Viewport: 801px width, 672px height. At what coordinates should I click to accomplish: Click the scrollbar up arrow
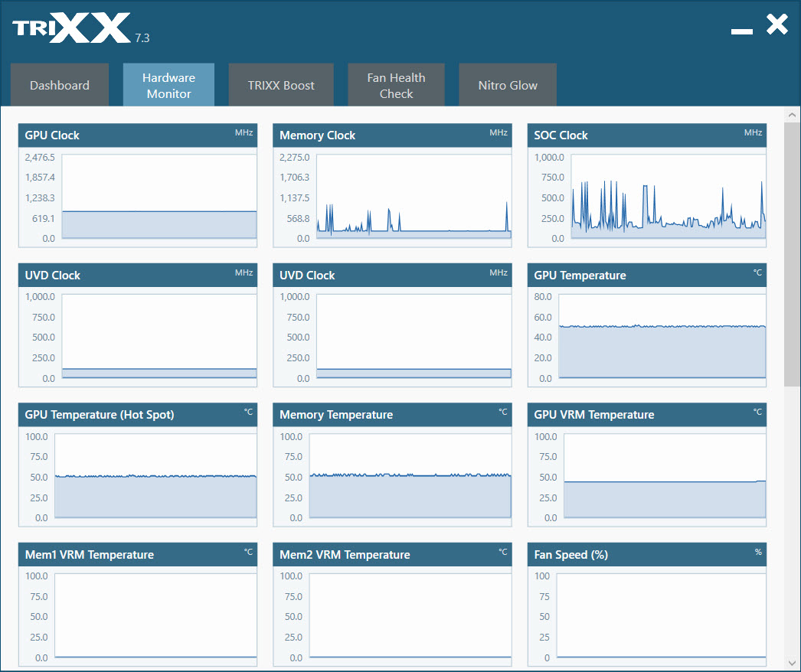[x=793, y=115]
